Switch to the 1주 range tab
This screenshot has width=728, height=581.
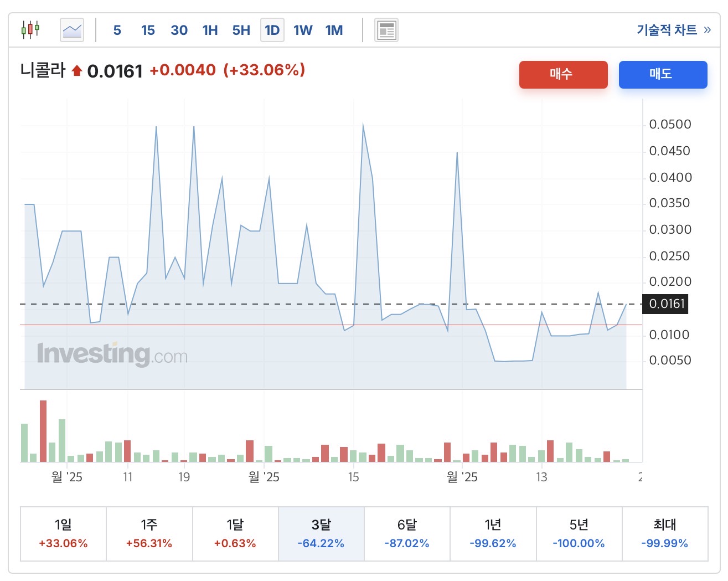click(x=149, y=533)
